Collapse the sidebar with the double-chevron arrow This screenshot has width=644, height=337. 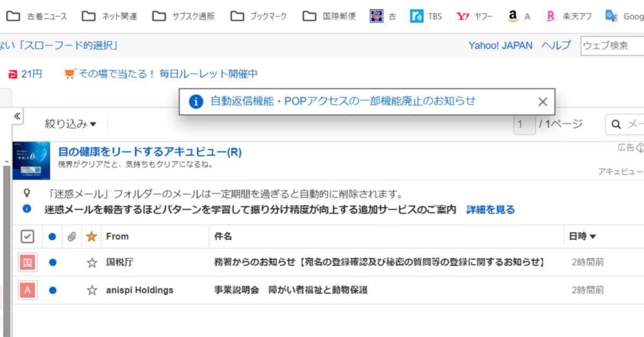[17, 115]
